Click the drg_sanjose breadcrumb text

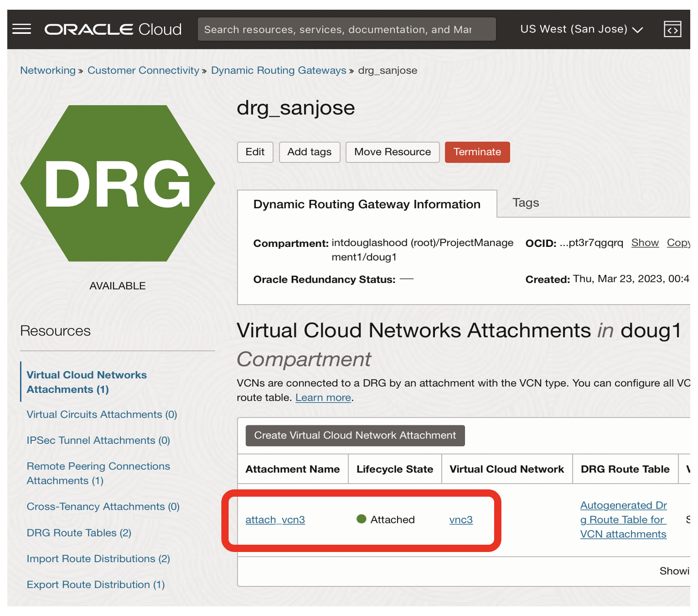click(388, 71)
